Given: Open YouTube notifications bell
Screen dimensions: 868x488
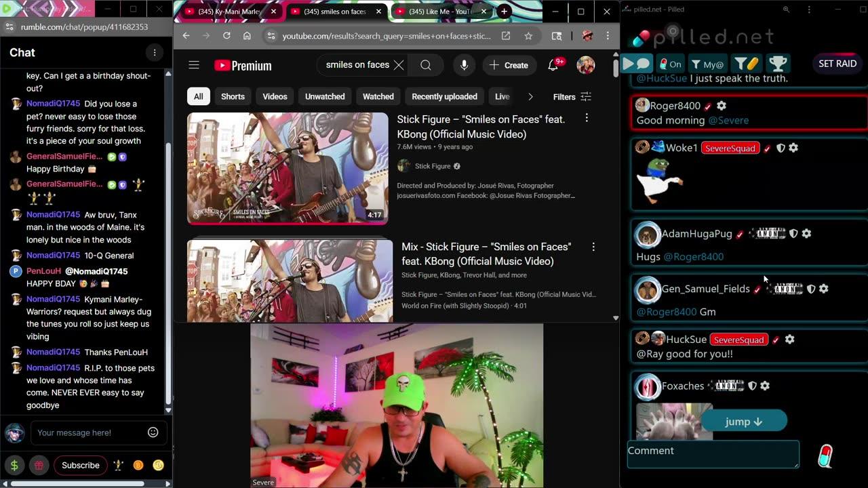Looking at the screenshot, I should 553,65.
